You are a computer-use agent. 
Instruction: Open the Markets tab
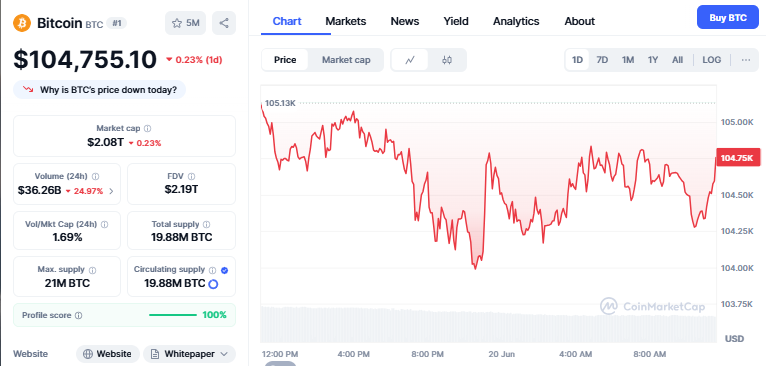[x=346, y=22]
